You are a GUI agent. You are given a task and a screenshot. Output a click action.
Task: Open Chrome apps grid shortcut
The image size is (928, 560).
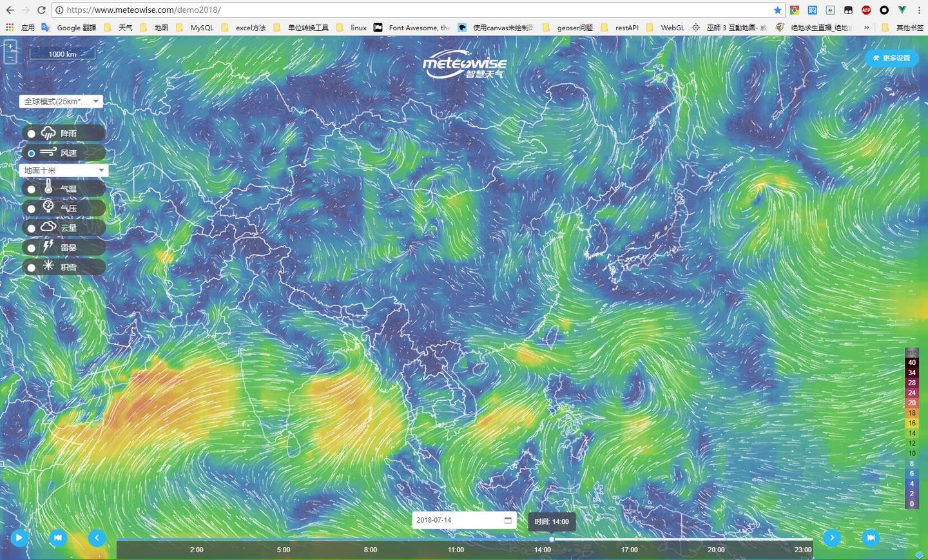pyautogui.click(x=10, y=28)
